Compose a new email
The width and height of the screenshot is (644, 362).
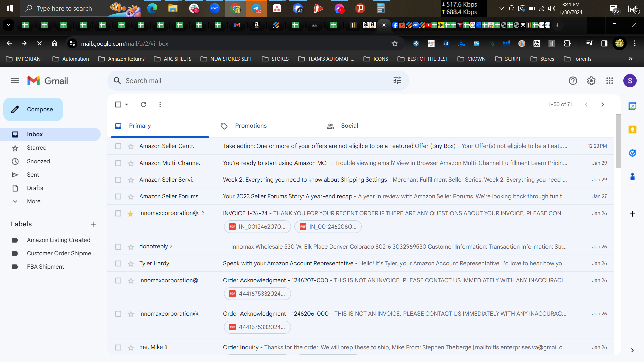click(x=33, y=109)
